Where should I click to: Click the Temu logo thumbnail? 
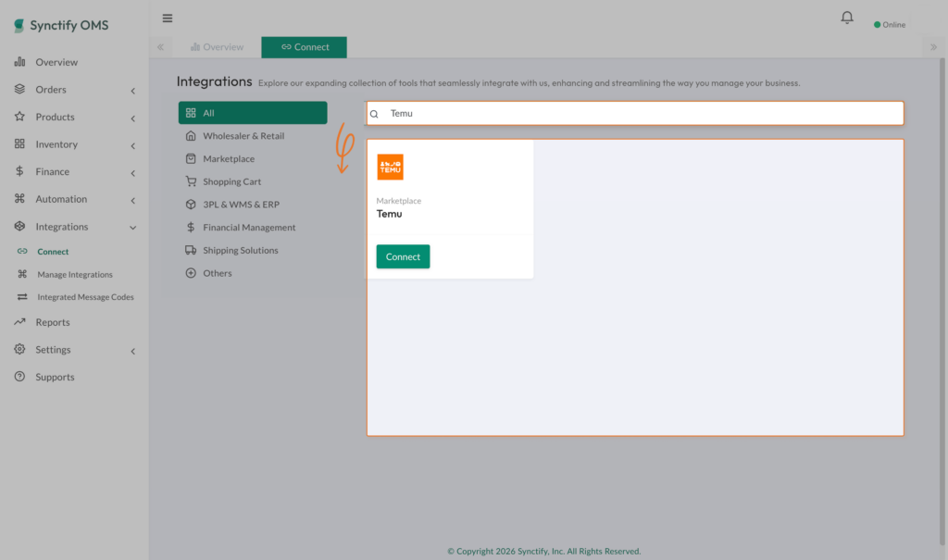pos(390,167)
